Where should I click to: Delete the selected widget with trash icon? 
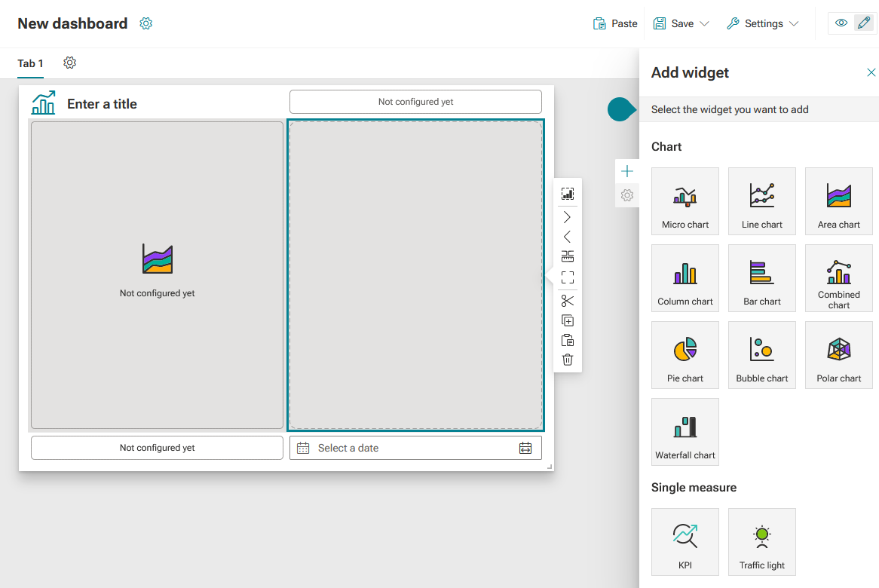pos(568,360)
